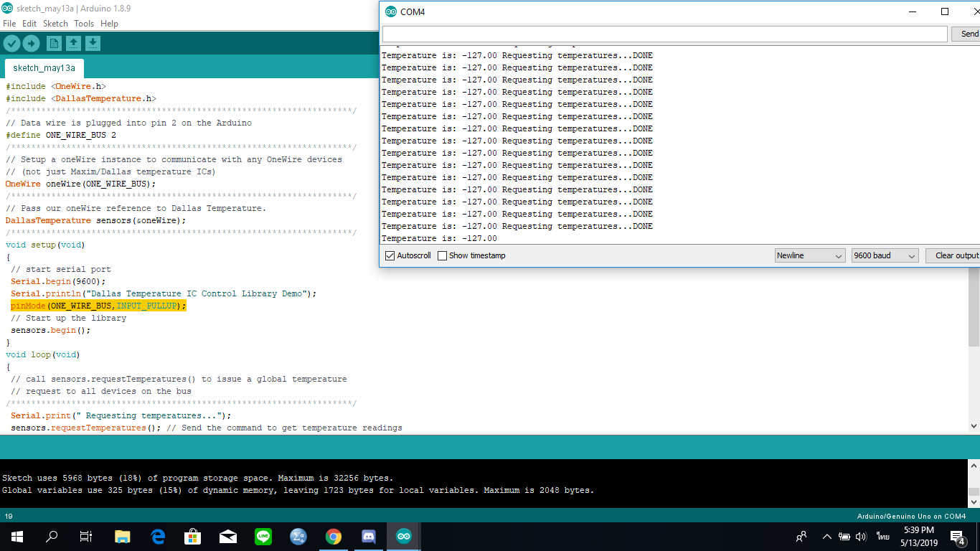Click the battery status tray icon
This screenshot has width=980, height=551.
[x=844, y=536]
